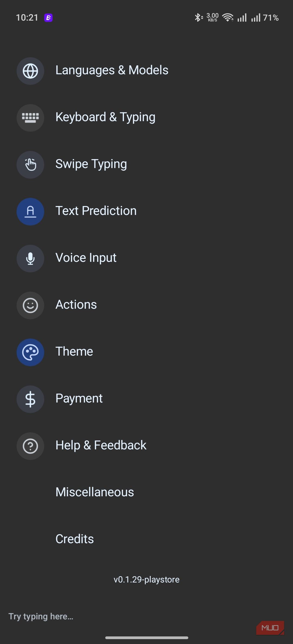Tap the v0.1.29-playstore version label
This screenshot has height=644, width=293.
pyautogui.click(x=146, y=579)
